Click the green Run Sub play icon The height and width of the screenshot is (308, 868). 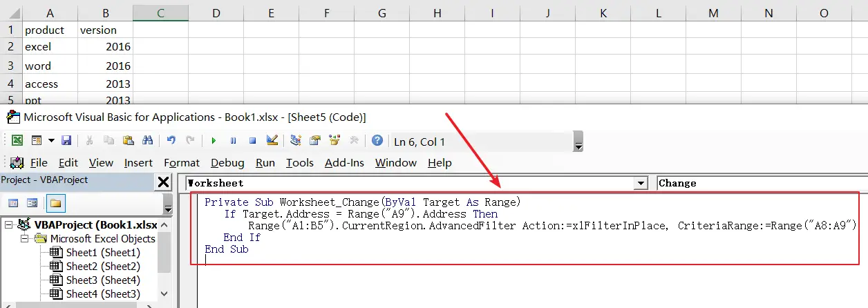[x=214, y=140]
